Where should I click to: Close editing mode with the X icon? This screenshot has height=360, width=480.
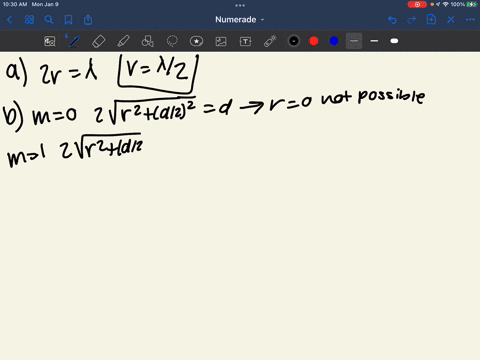[x=451, y=20]
